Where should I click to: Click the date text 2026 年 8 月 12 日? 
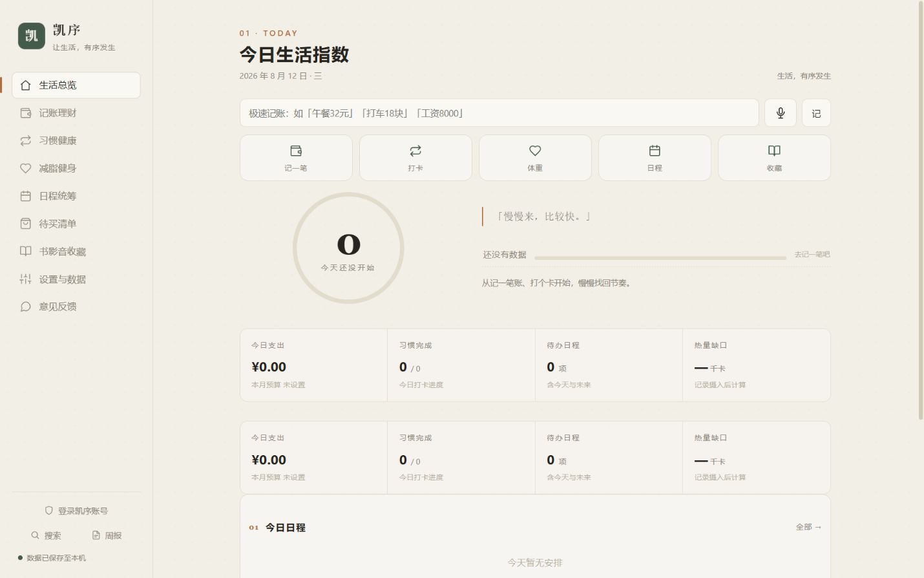click(273, 76)
